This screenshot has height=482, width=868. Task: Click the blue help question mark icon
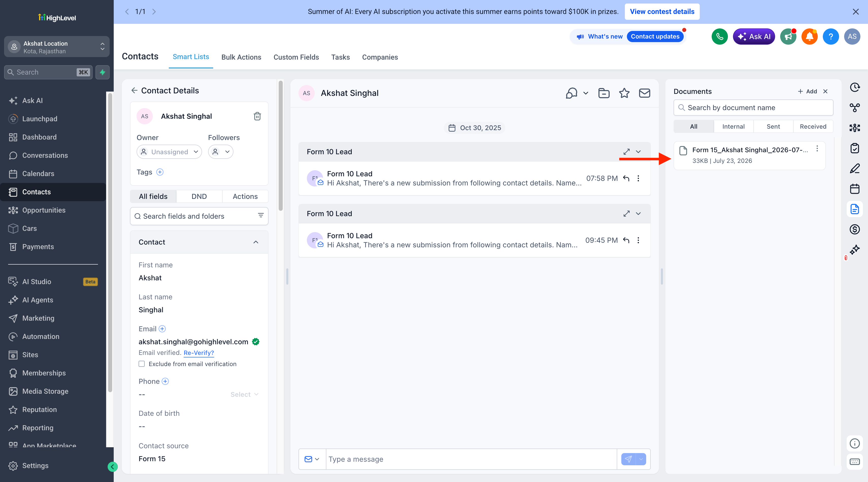click(x=831, y=36)
